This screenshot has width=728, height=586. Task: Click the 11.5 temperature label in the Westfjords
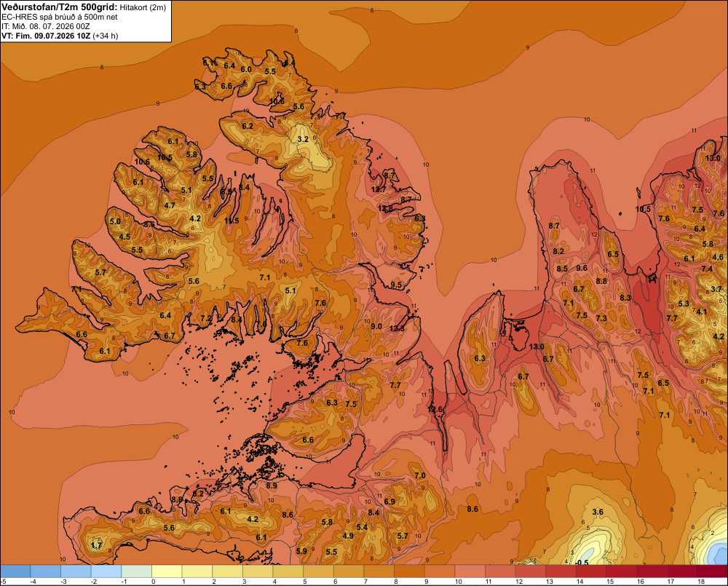[x=232, y=221]
